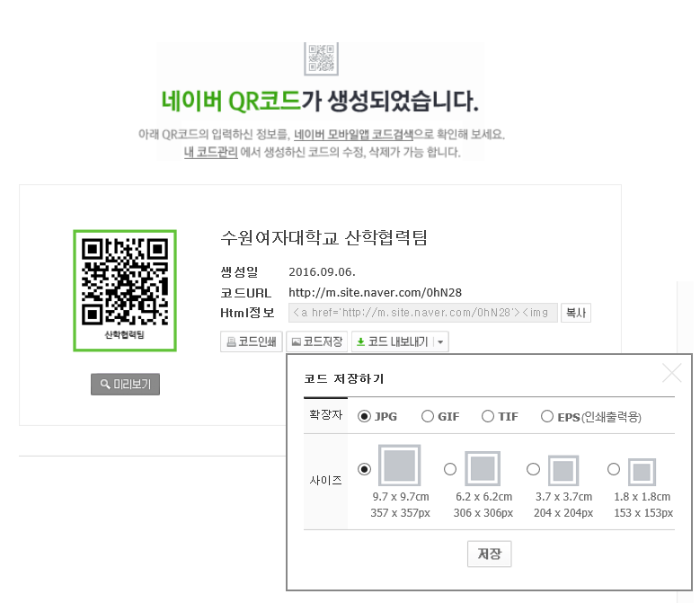Click the green-bordered QR code image
The image size is (700, 603).
click(124, 289)
